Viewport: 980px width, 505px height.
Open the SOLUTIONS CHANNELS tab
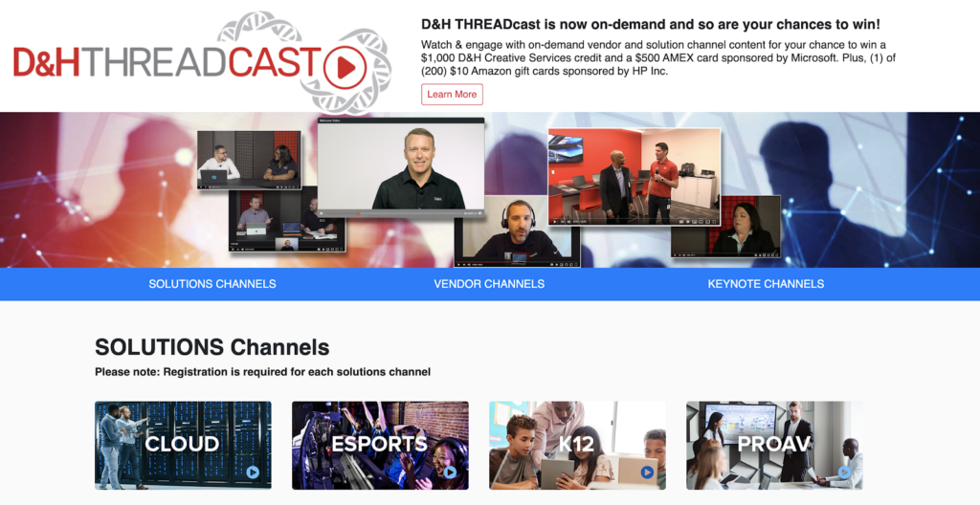point(212,284)
